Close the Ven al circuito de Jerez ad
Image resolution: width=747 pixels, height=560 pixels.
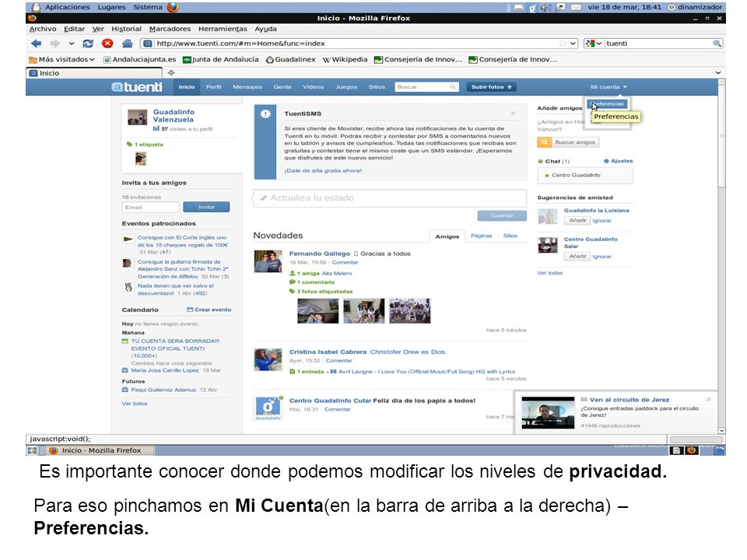(x=708, y=399)
